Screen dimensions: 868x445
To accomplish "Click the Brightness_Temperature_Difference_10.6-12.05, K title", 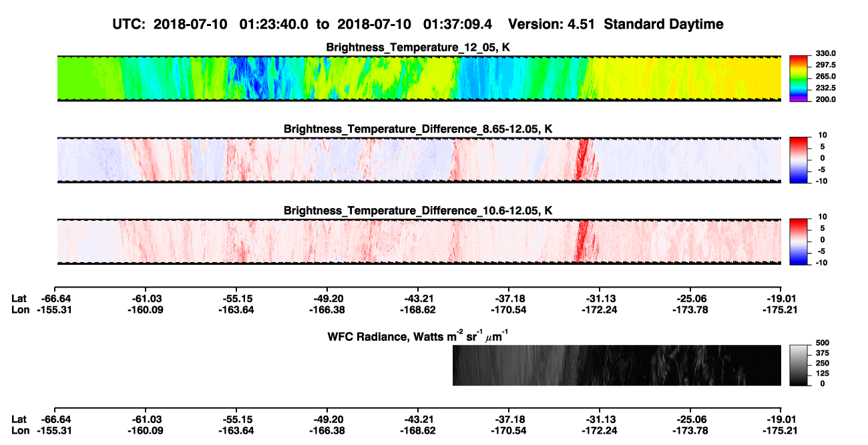I will (x=419, y=211).
